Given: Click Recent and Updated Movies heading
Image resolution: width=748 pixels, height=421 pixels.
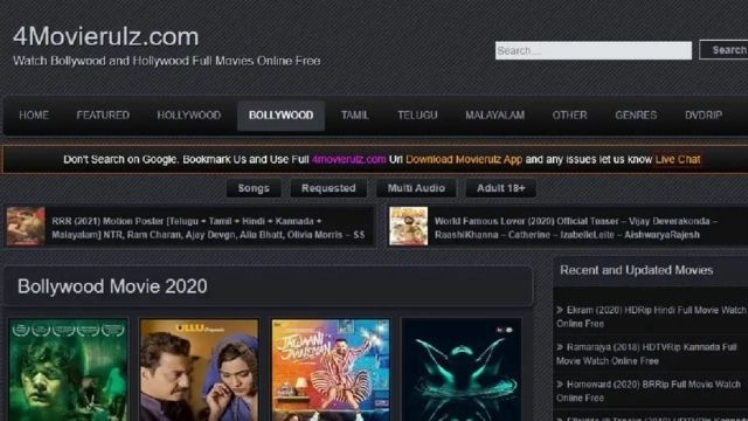Looking at the screenshot, I should 636,270.
